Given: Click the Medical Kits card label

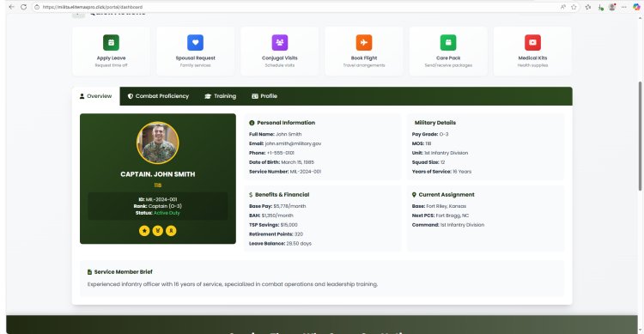Looking at the screenshot, I should 532,58.
